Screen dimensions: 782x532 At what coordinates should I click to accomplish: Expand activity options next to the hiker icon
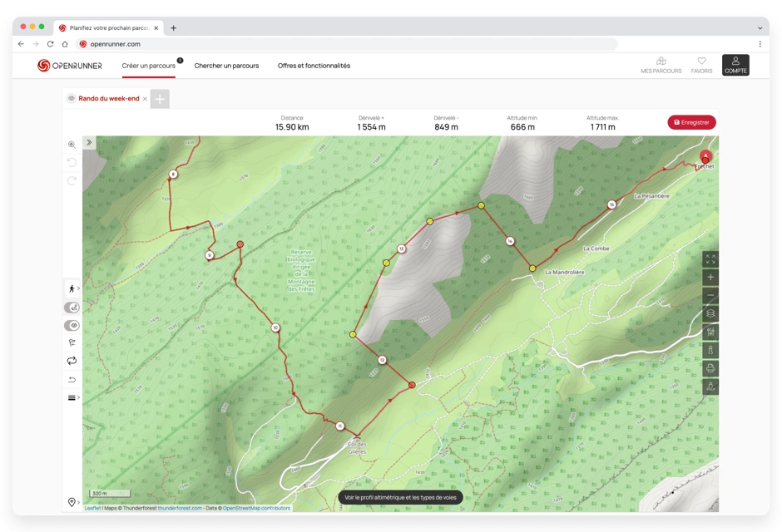tap(80, 288)
